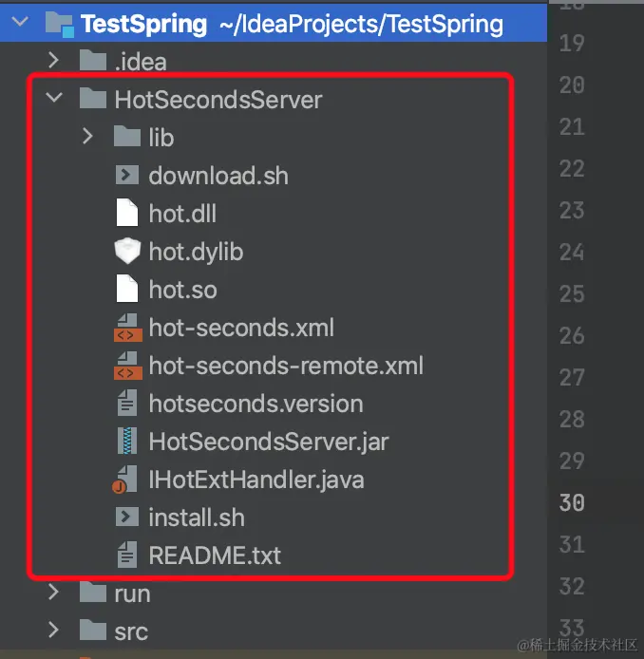Screen dimensions: 644x659
Task: Click the README.txt text file icon
Action: coord(126,555)
